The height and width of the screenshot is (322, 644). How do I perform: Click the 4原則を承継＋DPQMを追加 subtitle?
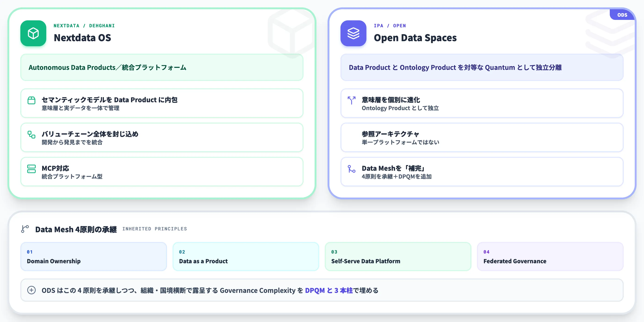point(397,177)
